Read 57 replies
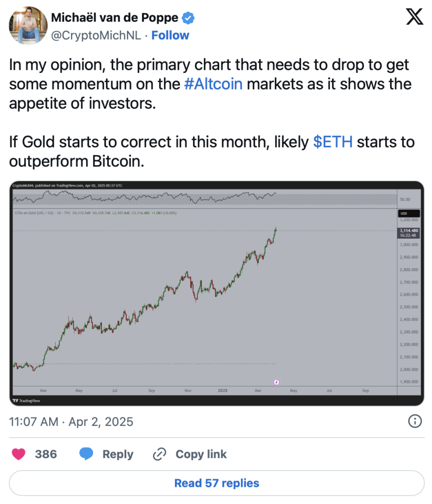 point(216,483)
